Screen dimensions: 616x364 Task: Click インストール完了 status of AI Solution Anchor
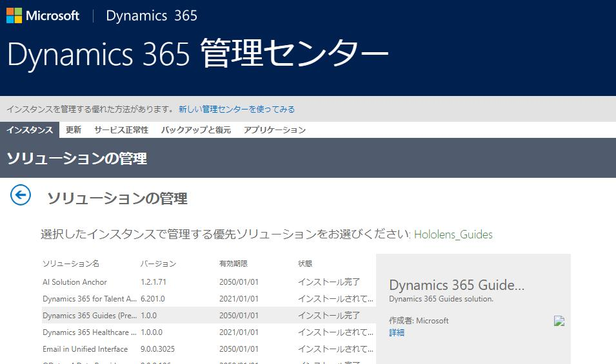tap(329, 282)
